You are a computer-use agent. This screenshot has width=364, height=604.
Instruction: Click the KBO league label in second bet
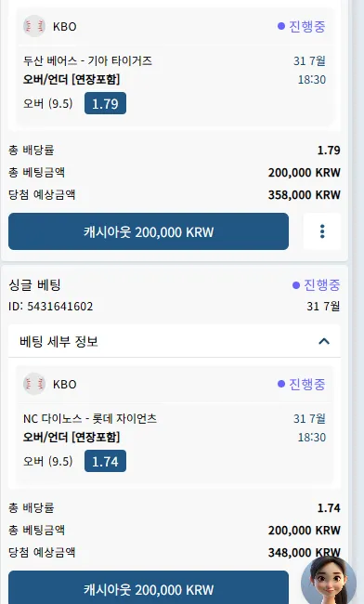[65, 384]
